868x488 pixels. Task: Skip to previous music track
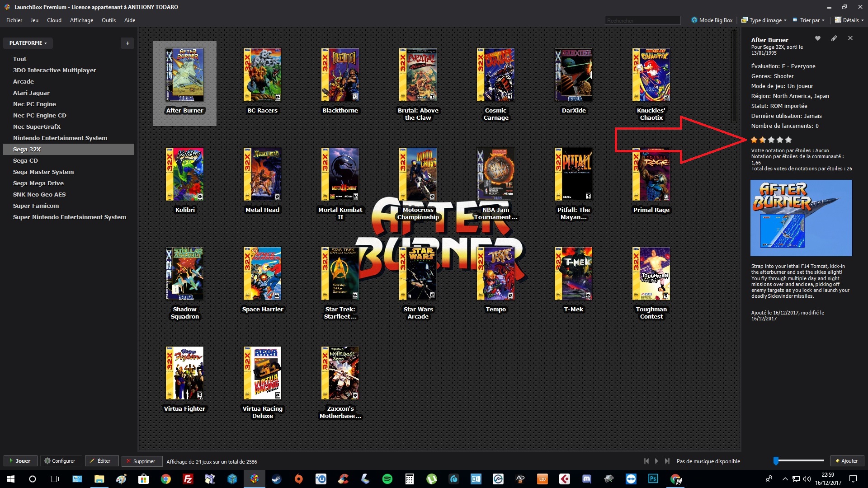(x=646, y=461)
